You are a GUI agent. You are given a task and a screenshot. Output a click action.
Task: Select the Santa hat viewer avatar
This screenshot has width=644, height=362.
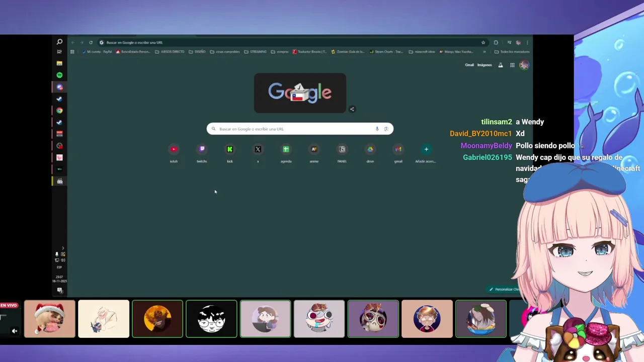[50, 319]
